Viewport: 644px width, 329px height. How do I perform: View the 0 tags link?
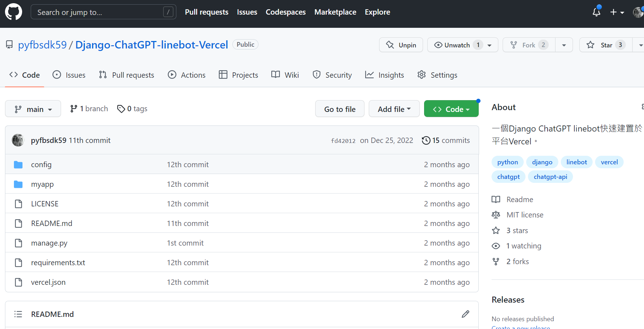click(132, 109)
